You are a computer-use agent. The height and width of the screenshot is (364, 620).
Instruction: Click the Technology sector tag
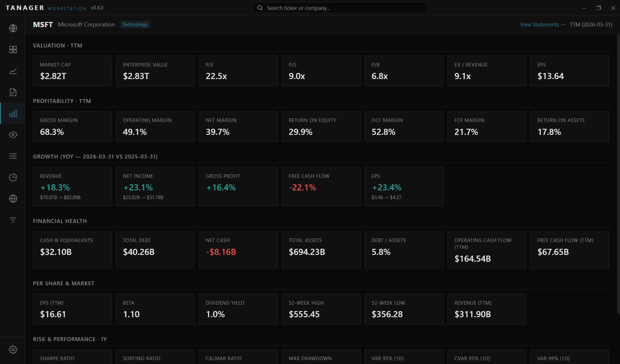[x=135, y=25]
